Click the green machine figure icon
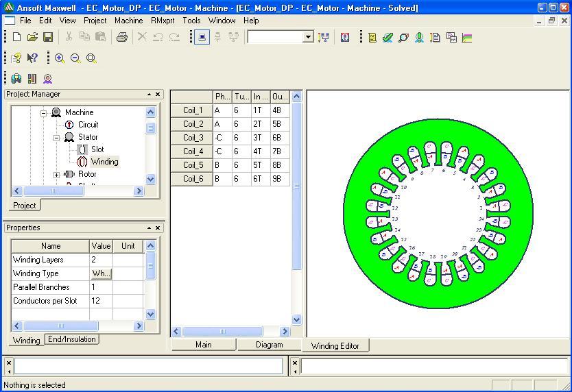This screenshot has width=572, height=392. [x=419, y=37]
